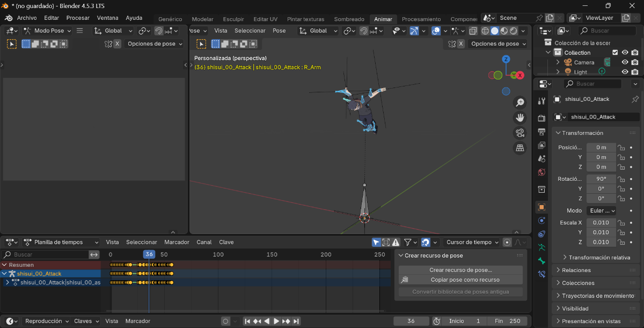
Task: Toggle the camera view gizmo
Action: [x=520, y=133]
